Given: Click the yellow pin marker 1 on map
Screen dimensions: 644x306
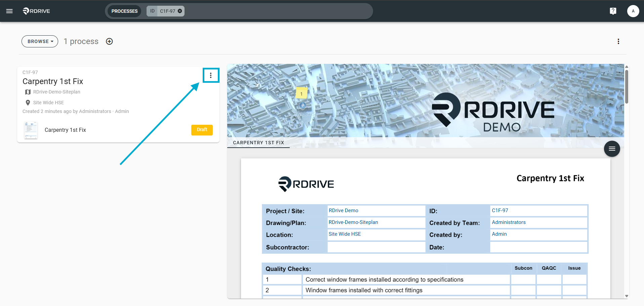Looking at the screenshot, I should (x=301, y=93).
